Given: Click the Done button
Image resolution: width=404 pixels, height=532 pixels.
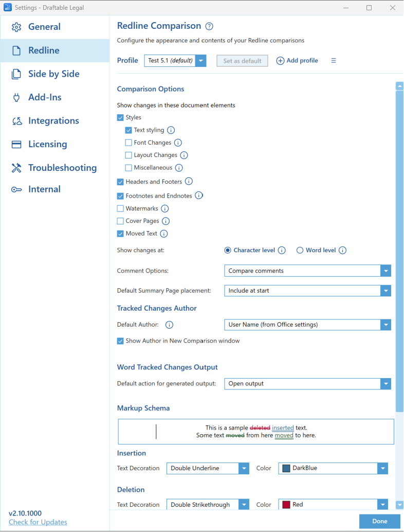Looking at the screenshot, I should click(x=380, y=521).
